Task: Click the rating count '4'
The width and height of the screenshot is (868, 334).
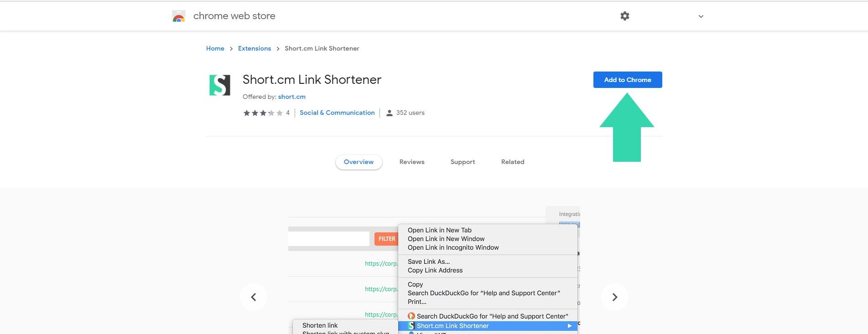Action: pyautogui.click(x=288, y=113)
